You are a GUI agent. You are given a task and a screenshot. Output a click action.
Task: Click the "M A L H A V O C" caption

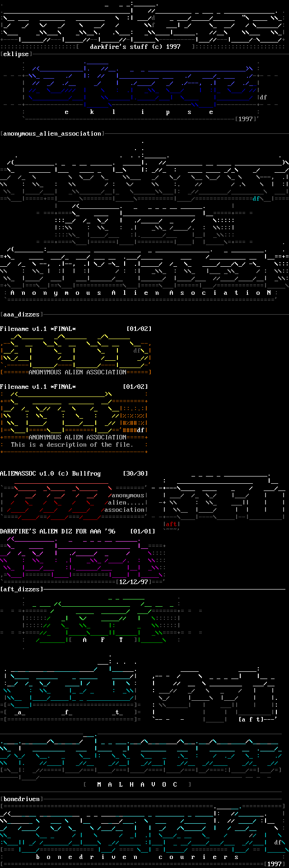137,784
